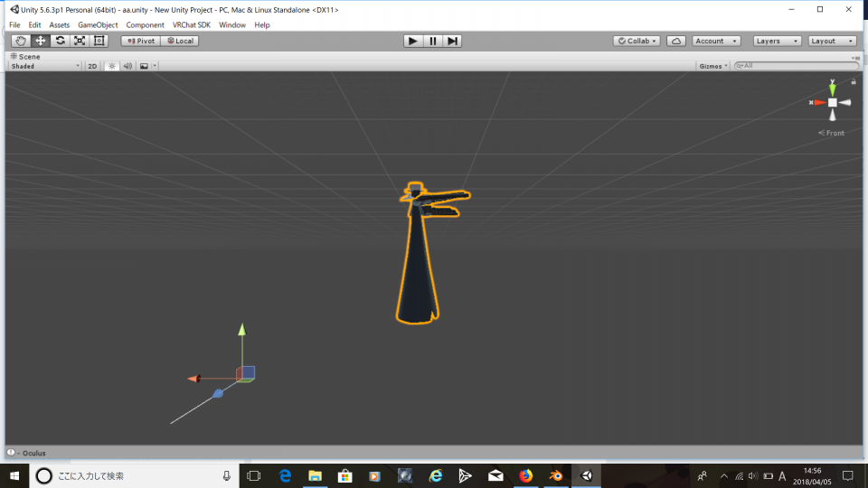
Task: Select the Scene tab
Action: (25, 56)
